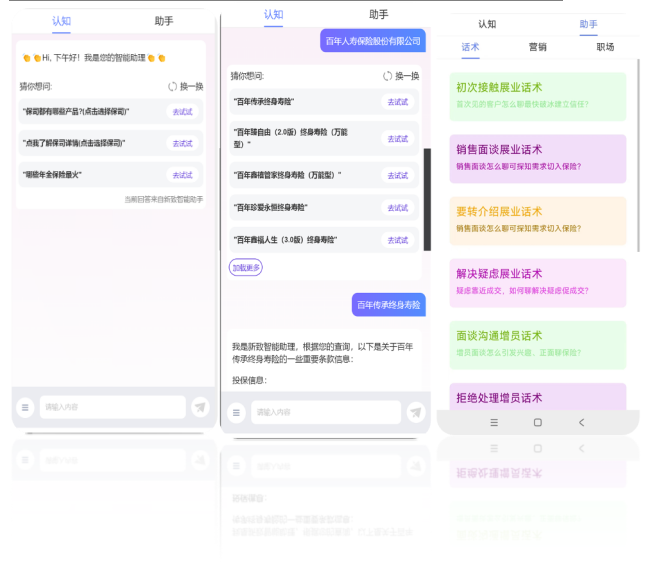Image resolution: width=654 pixels, height=565 pixels.
Task: Open 要转介绍展业话术 card
Action: pos(538,221)
